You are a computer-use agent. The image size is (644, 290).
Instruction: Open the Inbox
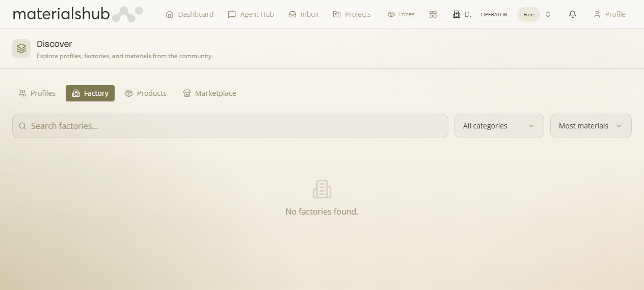click(304, 14)
